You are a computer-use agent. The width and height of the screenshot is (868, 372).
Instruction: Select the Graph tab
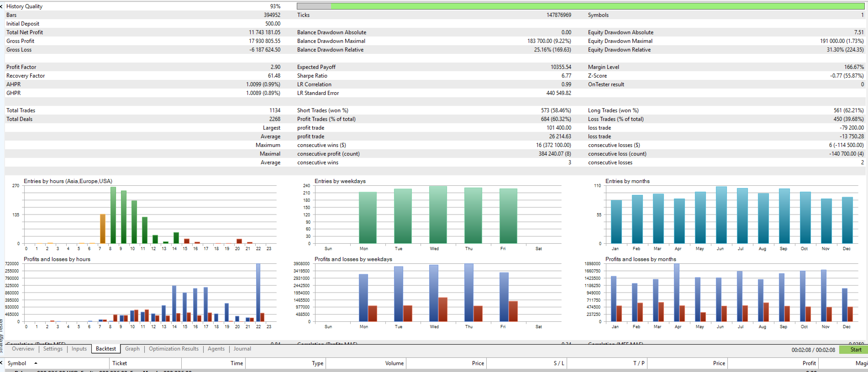(x=132, y=349)
